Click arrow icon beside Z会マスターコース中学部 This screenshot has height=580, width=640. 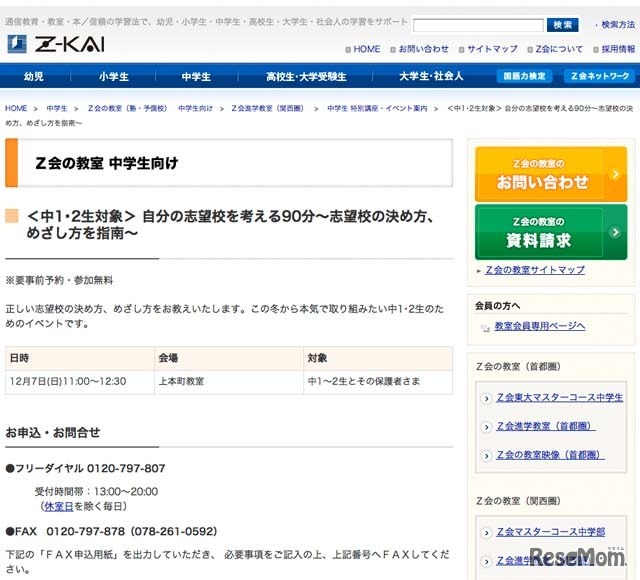coord(486,533)
